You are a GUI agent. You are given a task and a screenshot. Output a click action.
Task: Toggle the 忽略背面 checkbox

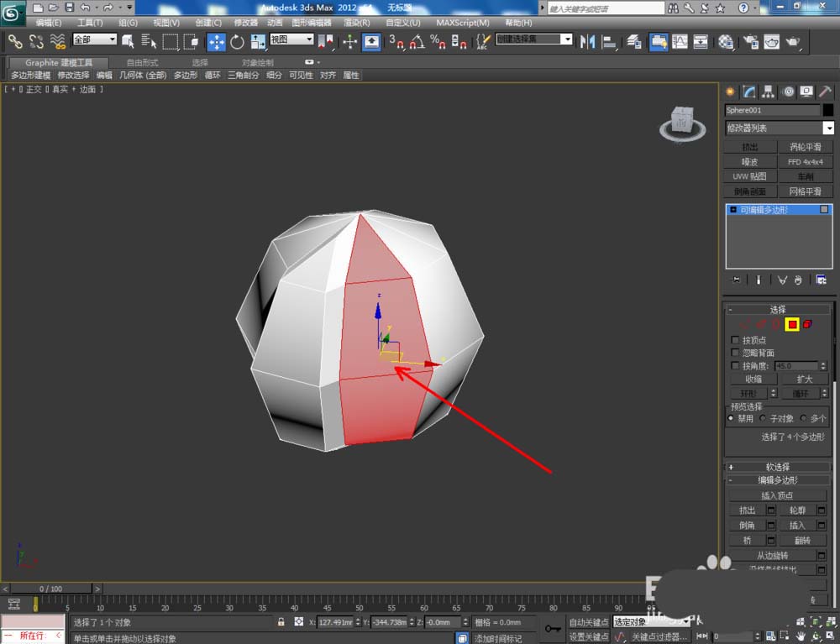pyautogui.click(x=736, y=353)
